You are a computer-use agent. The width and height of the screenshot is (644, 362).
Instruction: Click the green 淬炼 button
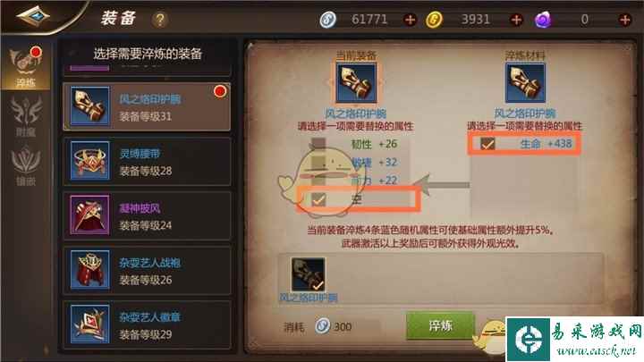440,326
